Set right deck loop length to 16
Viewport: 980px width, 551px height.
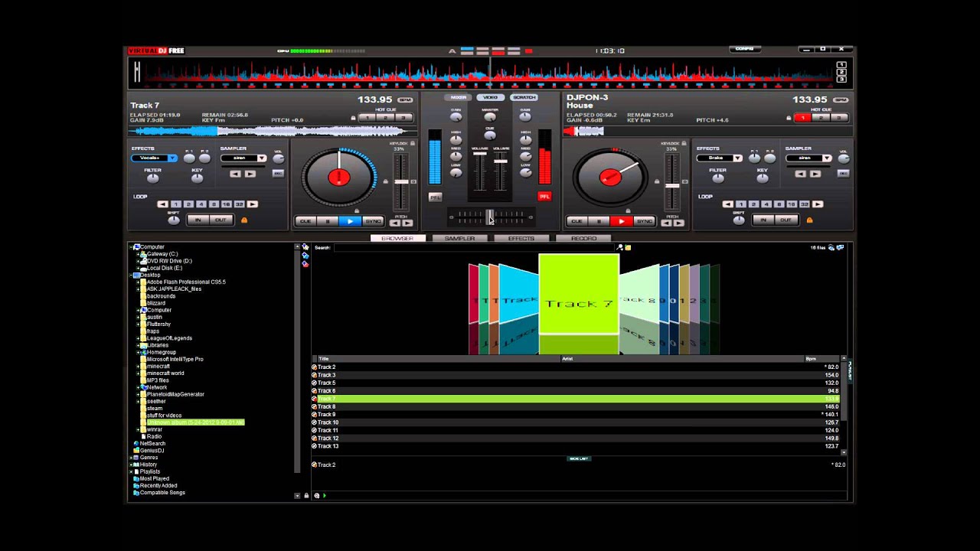(x=792, y=204)
